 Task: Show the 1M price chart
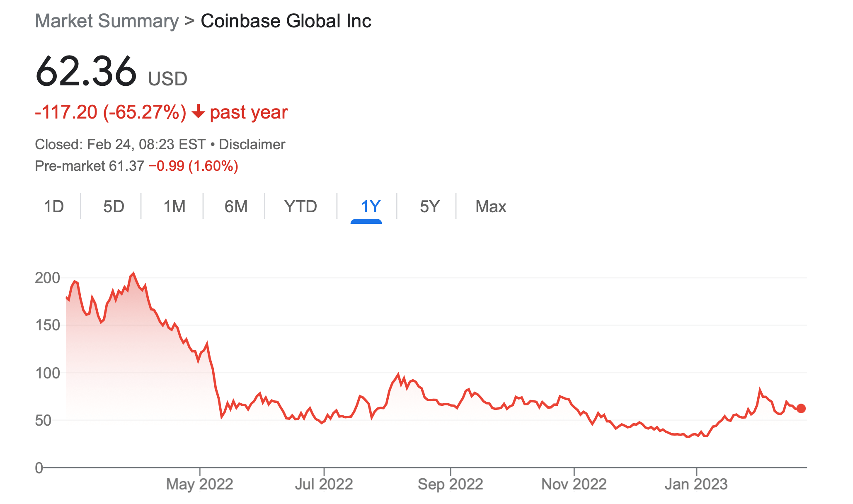[x=174, y=206]
